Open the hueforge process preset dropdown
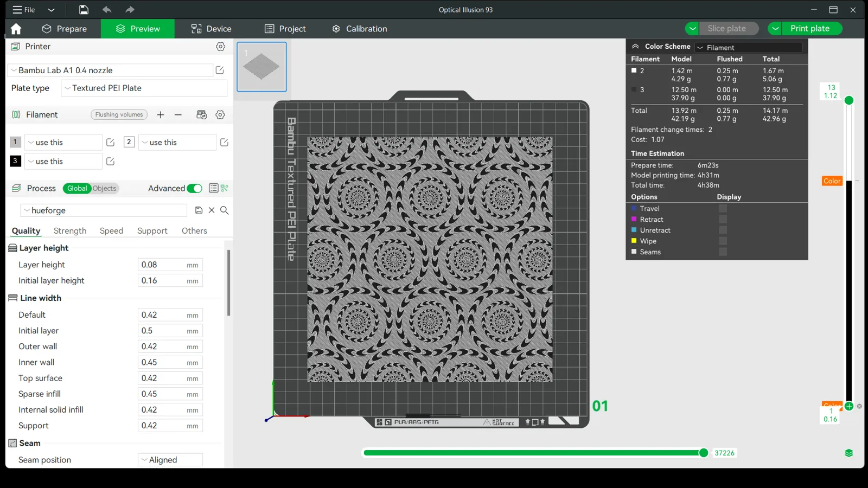Viewport: 868px width, 488px height. [x=104, y=210]
